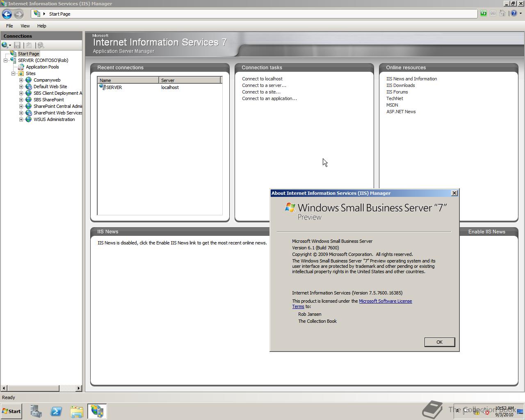The image size is (525, 420).
Task: Select Application Pools node
Action: tap(42, 67)
